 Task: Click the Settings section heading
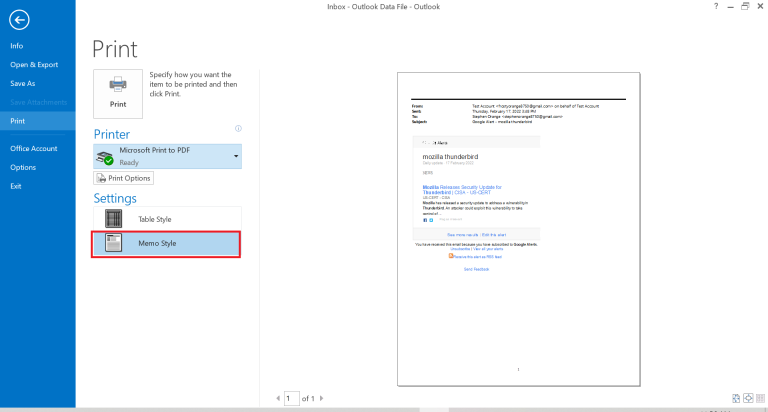(115, 198)
